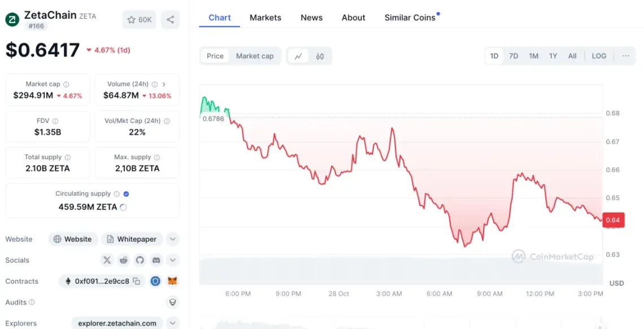Visit explorer.zetachain.com explorer link
Screen dimensions: 644x329
(x=118, y=323)
